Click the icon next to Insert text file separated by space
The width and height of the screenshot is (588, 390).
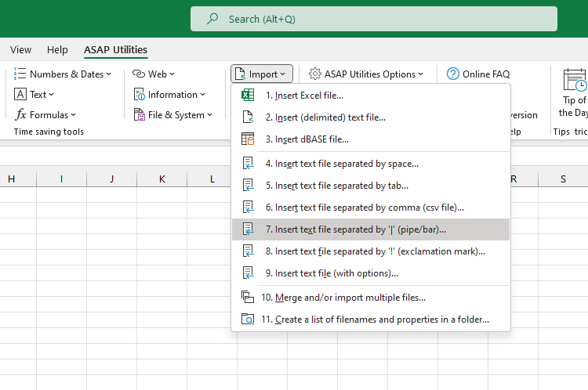click(248, 164)
